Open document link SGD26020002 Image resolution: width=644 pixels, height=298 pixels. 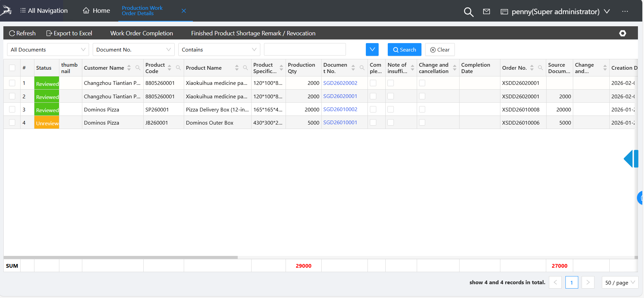(340, 83)
